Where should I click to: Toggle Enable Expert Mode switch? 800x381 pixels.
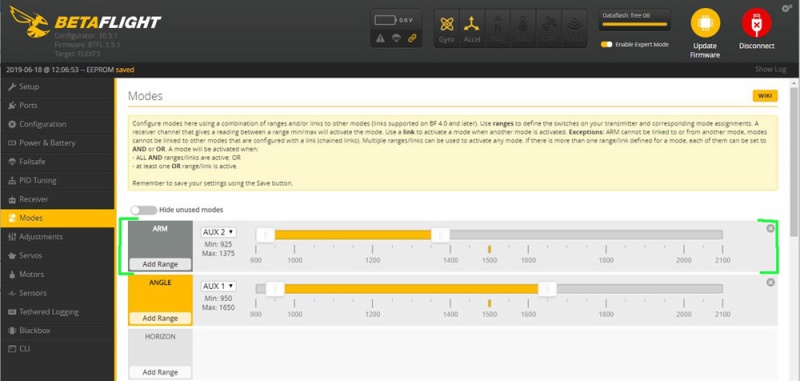(x=606, y=44)
